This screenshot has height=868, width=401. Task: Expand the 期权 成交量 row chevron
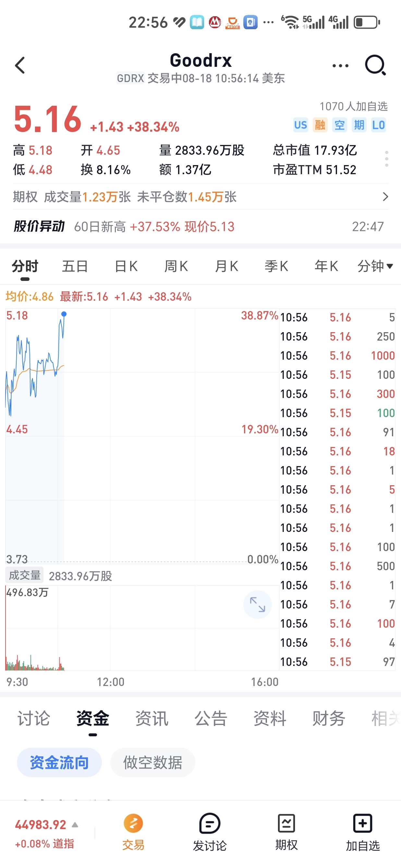click(385, 197)
